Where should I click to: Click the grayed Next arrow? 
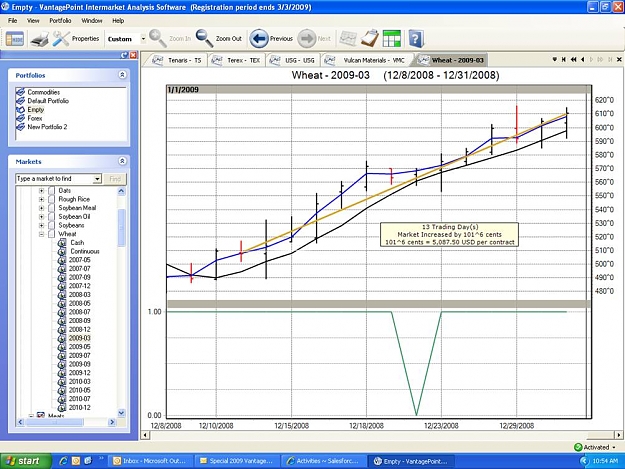tap(307, 39)
